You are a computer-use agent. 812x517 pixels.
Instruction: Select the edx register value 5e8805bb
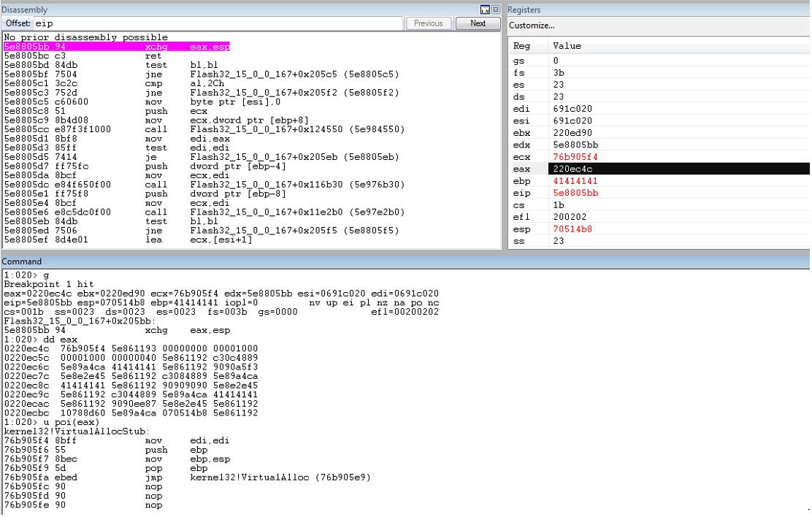pos(575,145)
